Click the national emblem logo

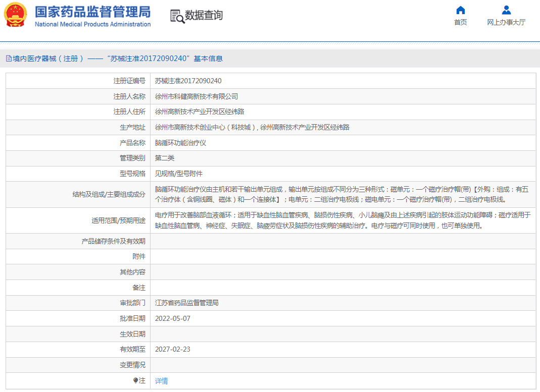click(x=15, y=15)
